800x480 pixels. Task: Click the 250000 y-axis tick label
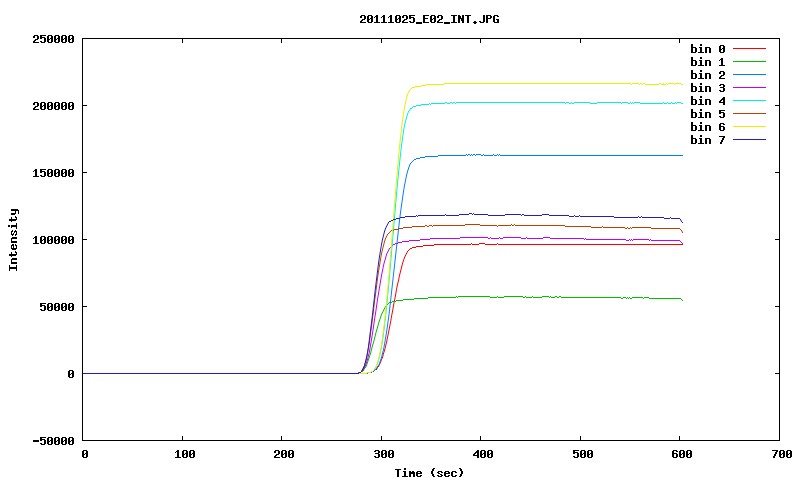tap(53, 39)
